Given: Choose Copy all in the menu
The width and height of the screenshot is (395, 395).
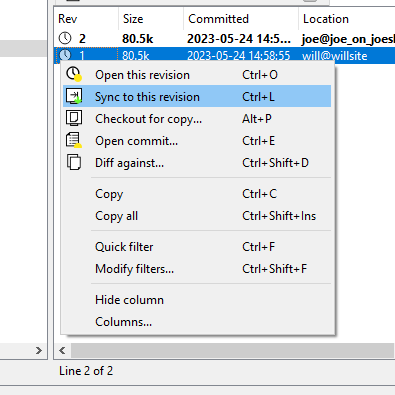Looking at the screenshot, I should [x=197, y=216].
